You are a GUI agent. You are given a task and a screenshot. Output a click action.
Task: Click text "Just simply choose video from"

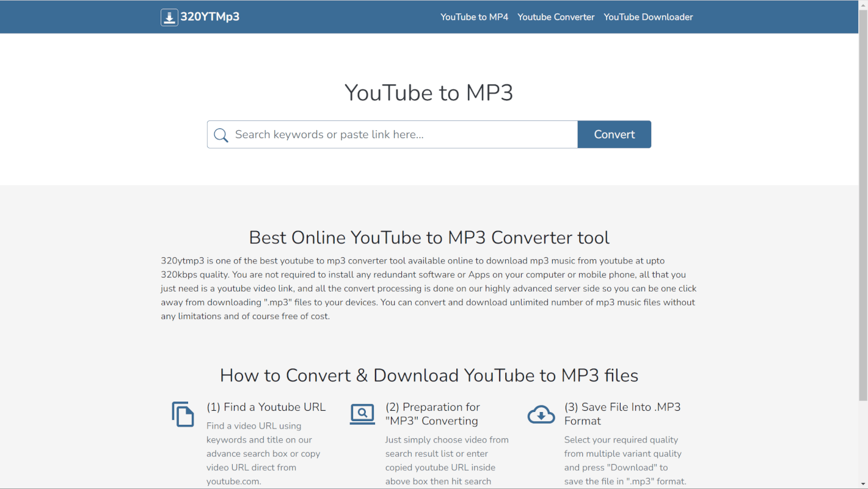[x=447, y=440]
